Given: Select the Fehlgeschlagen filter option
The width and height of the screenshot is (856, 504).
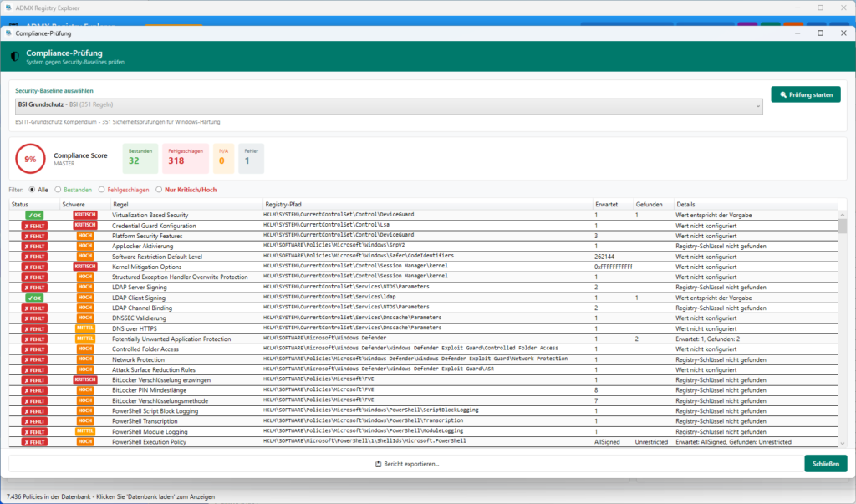Looking at the screenshot, I should tap(99, 190).
